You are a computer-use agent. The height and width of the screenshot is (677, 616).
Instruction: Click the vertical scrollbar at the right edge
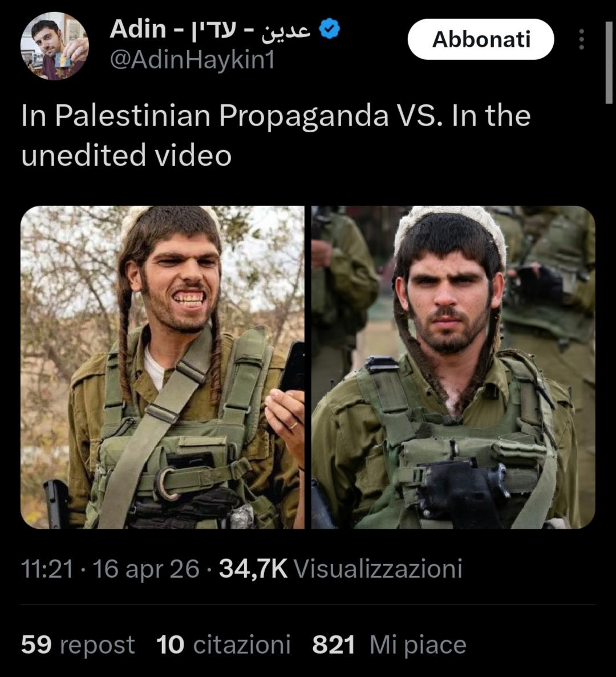coord(609,63)
